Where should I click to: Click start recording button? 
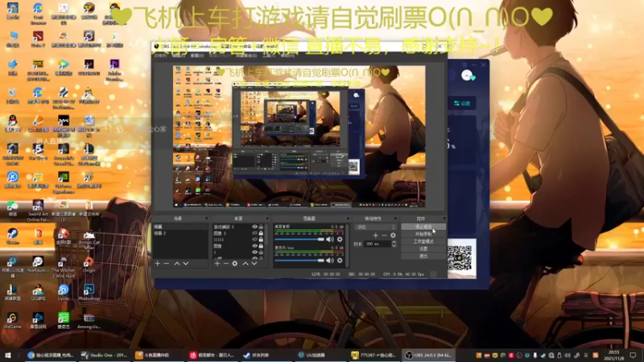coord(423,234)
